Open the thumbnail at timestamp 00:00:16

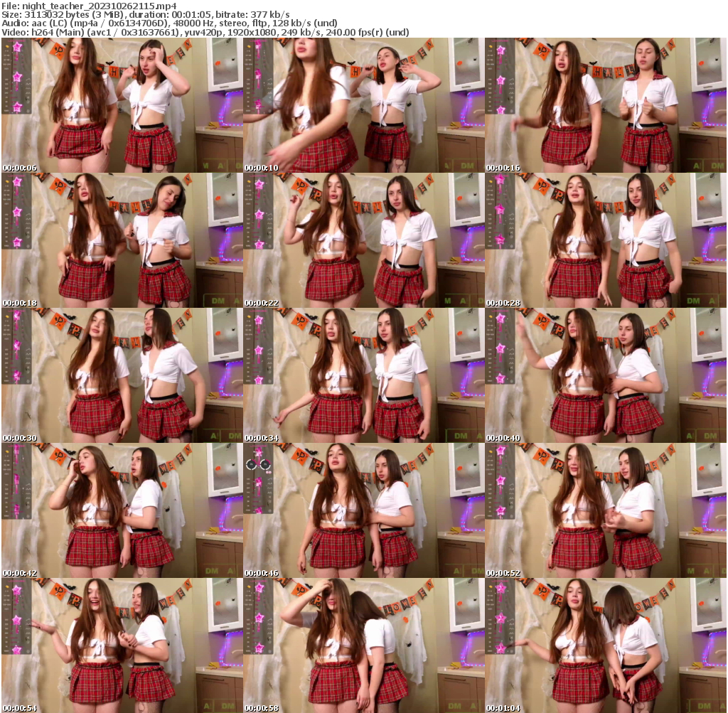(604, 104)
